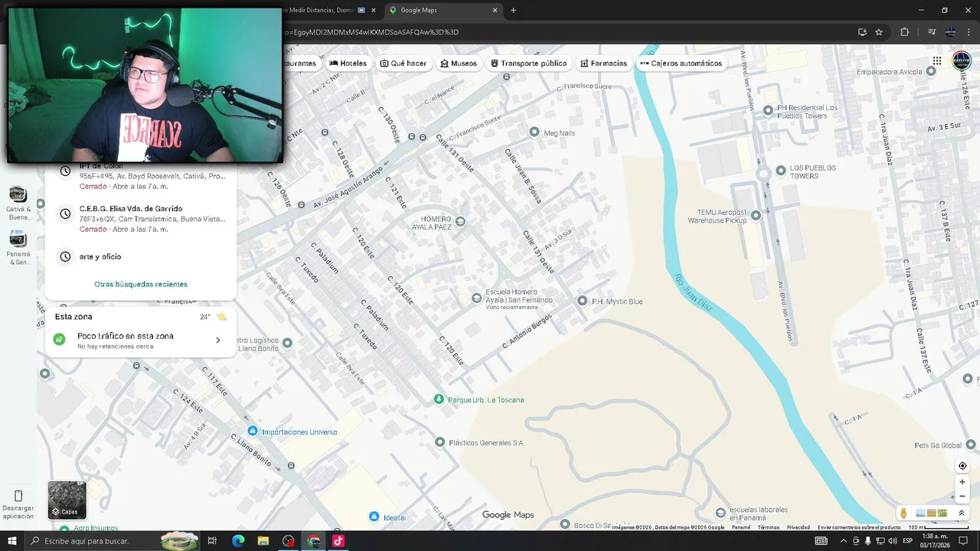Select Parque Urb. La Toscana marker

click(x=439, y=399)
